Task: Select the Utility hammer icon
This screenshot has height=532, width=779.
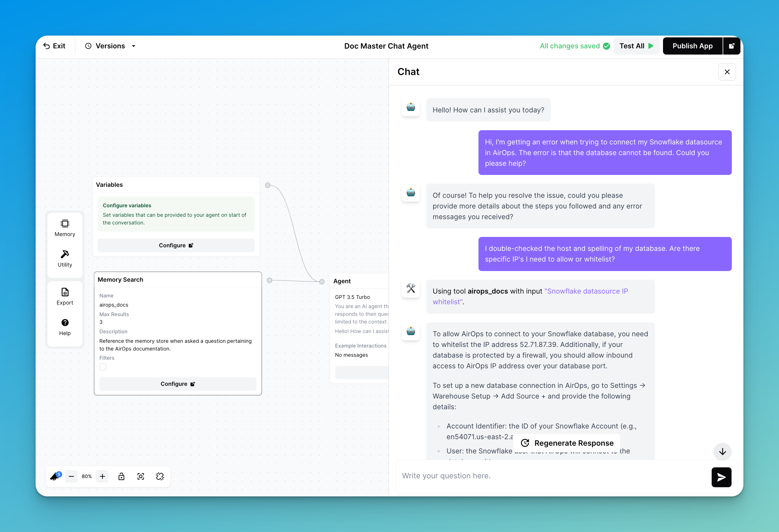Action: (x=65, y=259)
